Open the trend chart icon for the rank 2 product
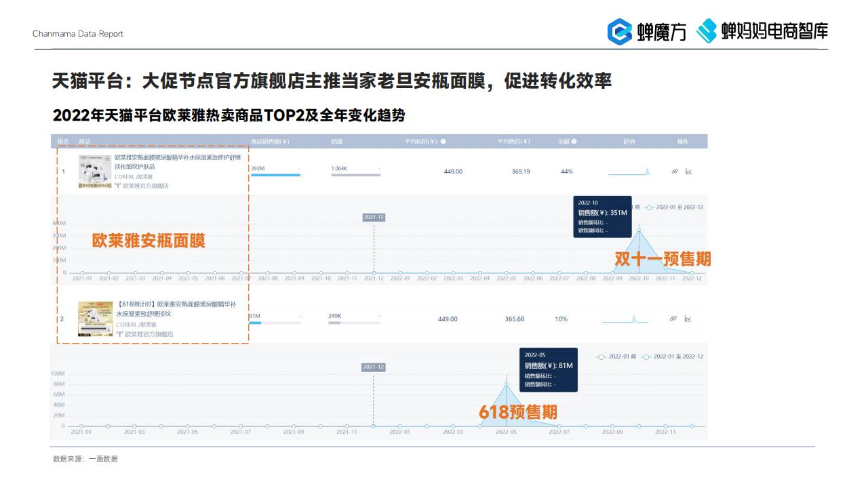 click(688, 319)
